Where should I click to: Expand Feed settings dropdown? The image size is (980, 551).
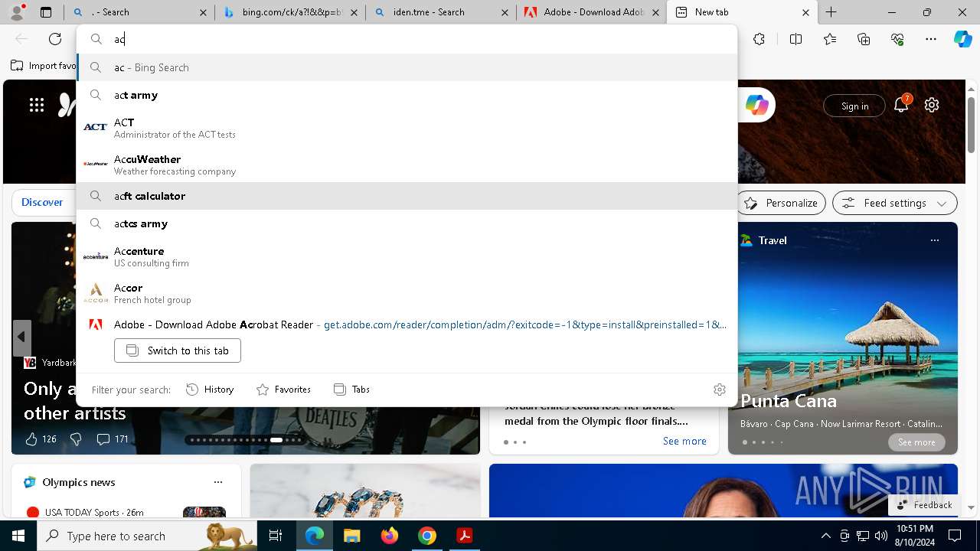pyautogui.click(x=895, y=203)
